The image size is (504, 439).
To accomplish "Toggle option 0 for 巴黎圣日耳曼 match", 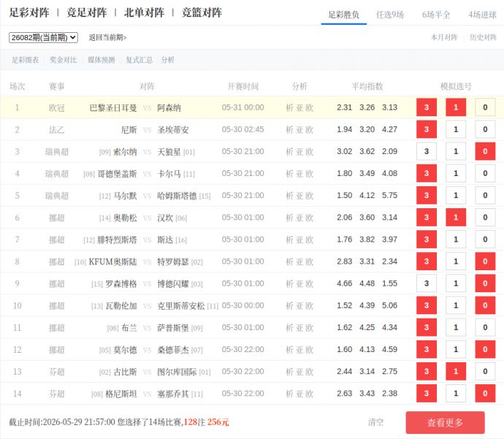I will 485,107.
